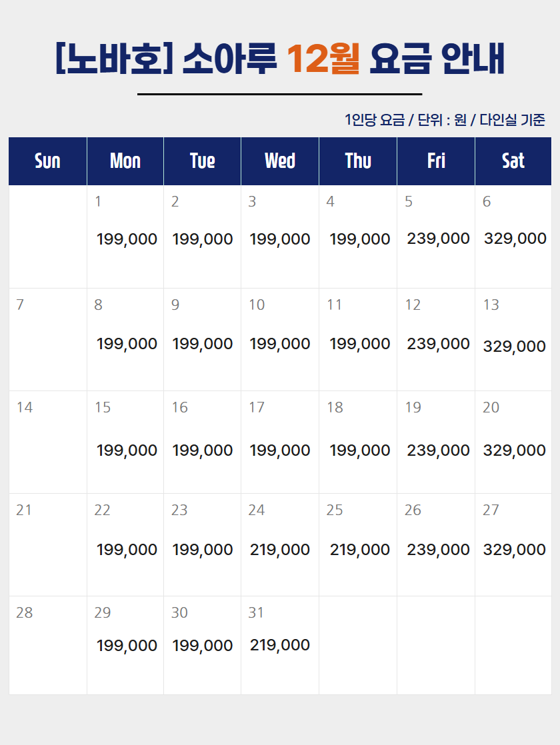Select the Mon column header
The width and height of the screenshot is (560, 745).
tap(125, 161)
